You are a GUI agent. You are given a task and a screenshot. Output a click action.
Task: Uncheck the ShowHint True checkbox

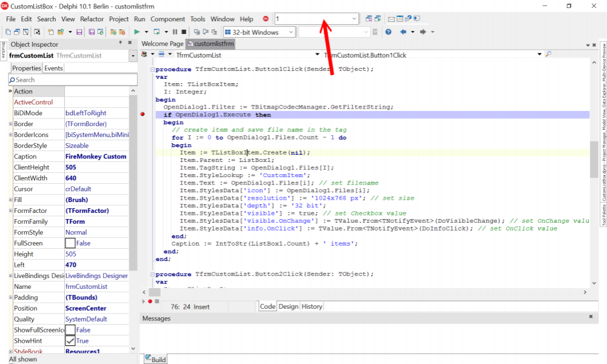tap(70, 340)
